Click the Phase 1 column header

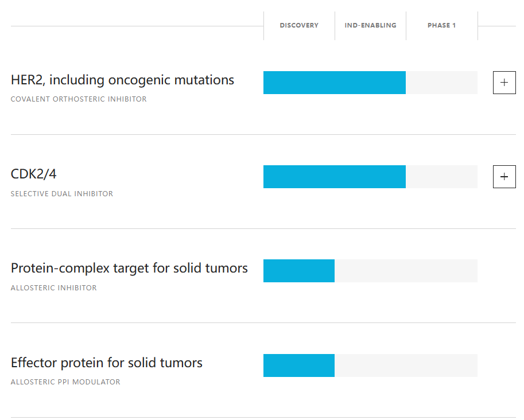441,25
